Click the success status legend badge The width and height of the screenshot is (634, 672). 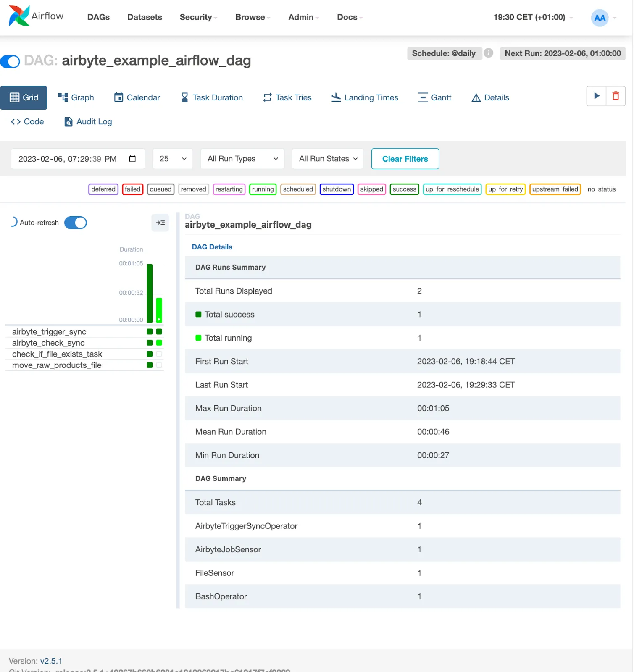(405, 189)
